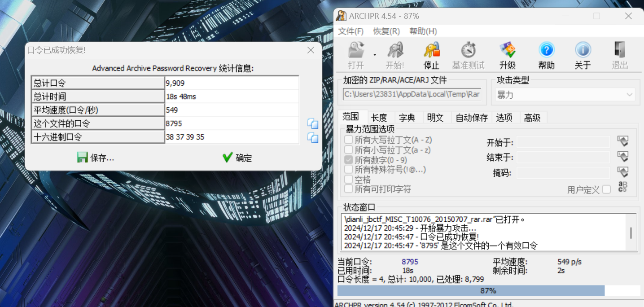Viewport: 644px width, 307px height.
Task: Switch to the 自动保存 tab
Action: coord(472,118)
